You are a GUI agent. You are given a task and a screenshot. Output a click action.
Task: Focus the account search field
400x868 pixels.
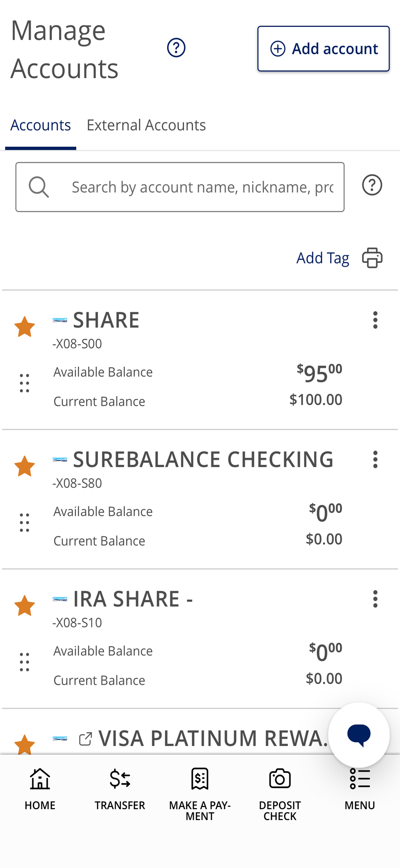(x=180, y=187)
